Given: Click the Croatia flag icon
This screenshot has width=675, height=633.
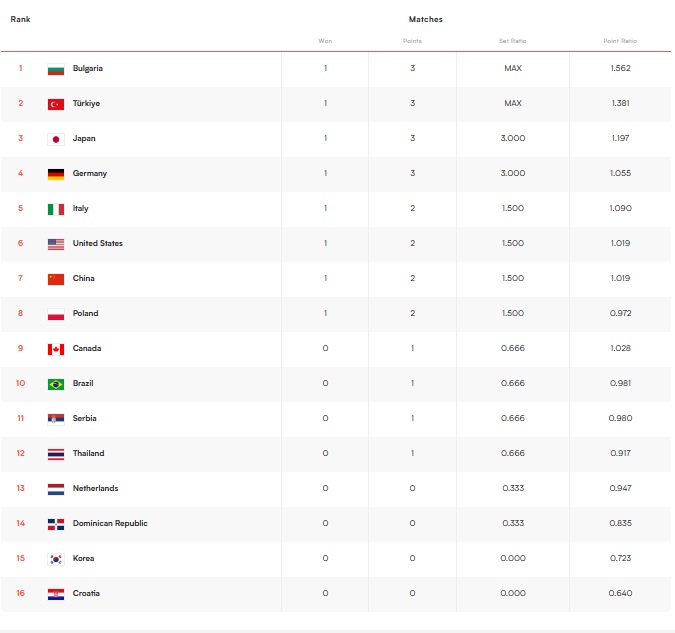Looking at the screenshot, I should [56, 594].
